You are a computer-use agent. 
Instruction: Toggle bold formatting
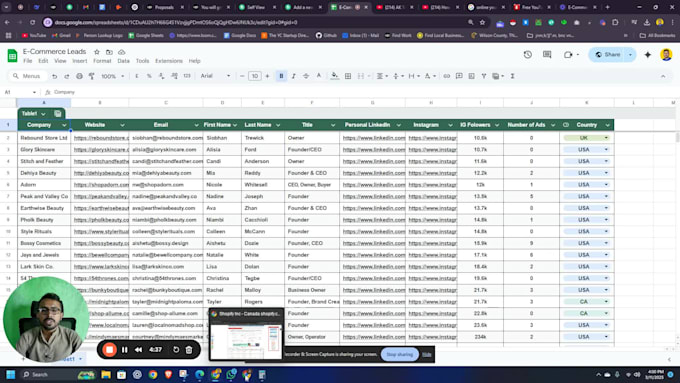(281, 76)
